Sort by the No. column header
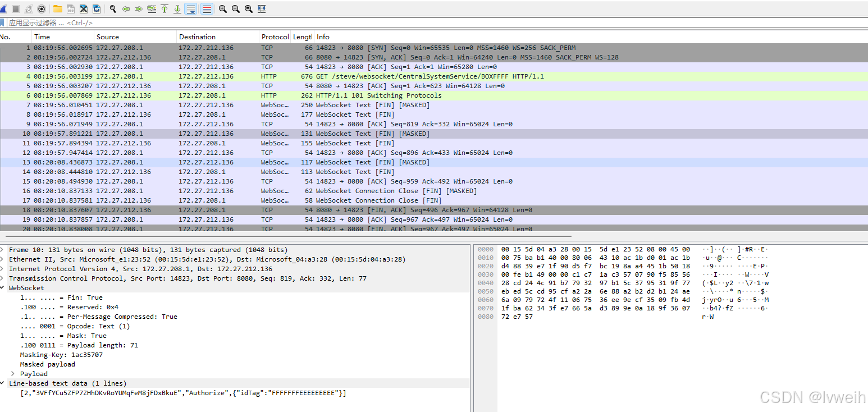 [16, 36]
